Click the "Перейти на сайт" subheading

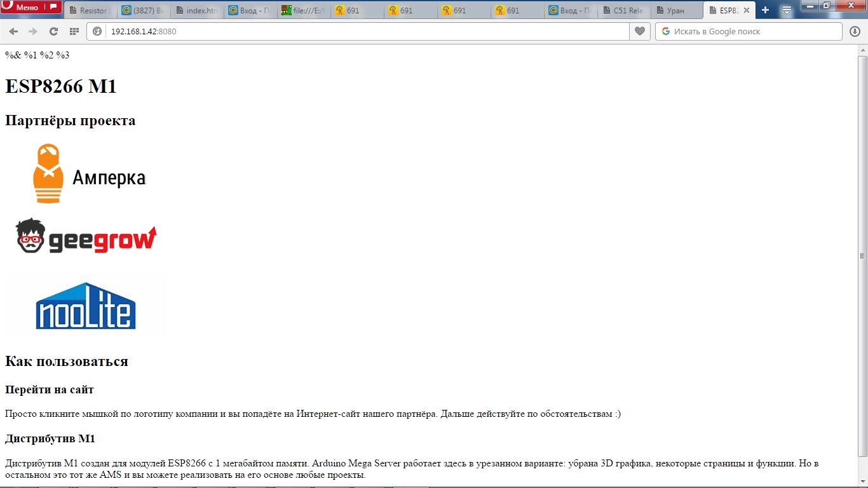tap(50, 390)
